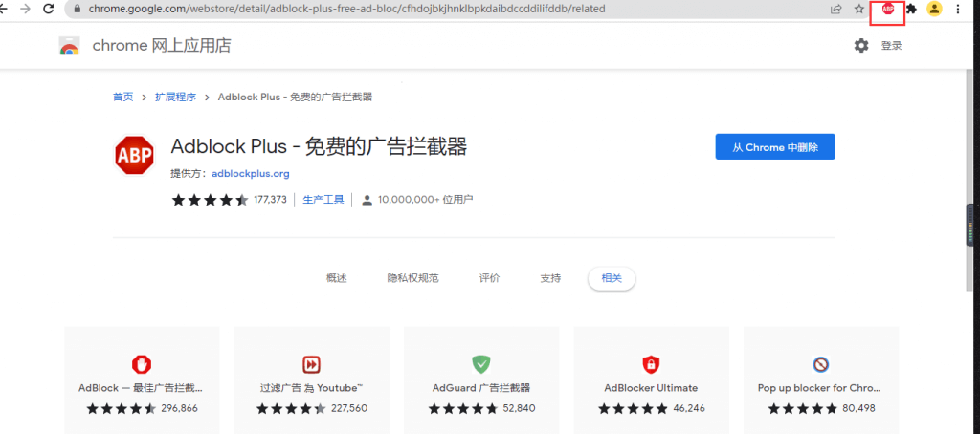
Task: Bookmark this page with star icon
Action: point(859,9)
